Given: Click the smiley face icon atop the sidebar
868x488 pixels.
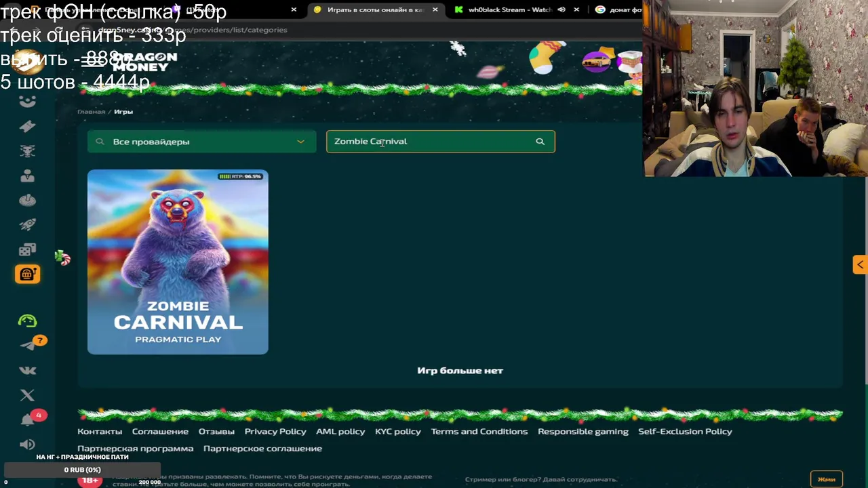Looking at the screenshot, I should [x=27, y=102].
